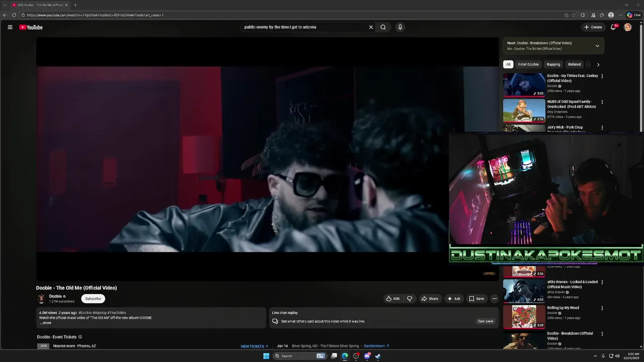Show hidden system tray icons
Image resolution: width=644 pixels, height=362 pixels.
pos(595,356)
